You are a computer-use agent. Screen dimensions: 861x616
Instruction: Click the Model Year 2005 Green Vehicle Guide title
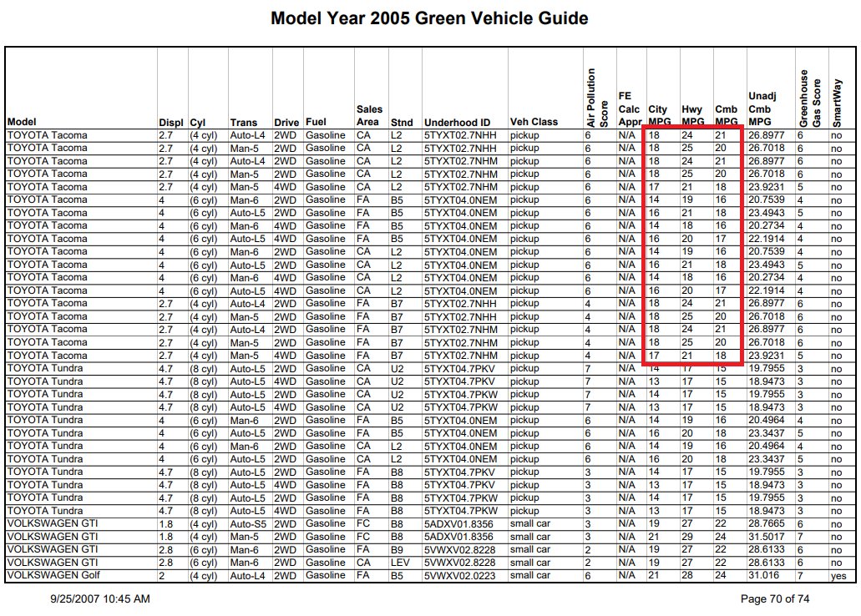(x=429, y=18)
